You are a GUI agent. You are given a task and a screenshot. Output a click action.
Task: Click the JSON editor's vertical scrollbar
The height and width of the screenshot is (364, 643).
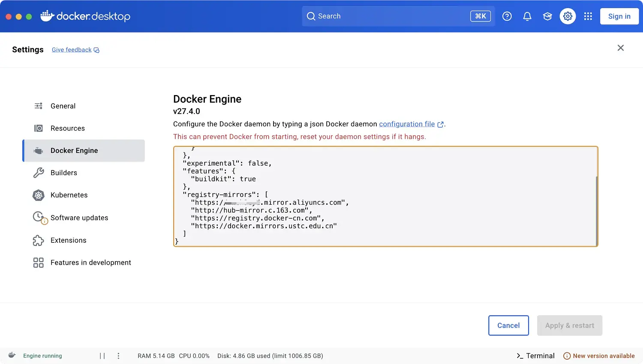tap(596, 210)
